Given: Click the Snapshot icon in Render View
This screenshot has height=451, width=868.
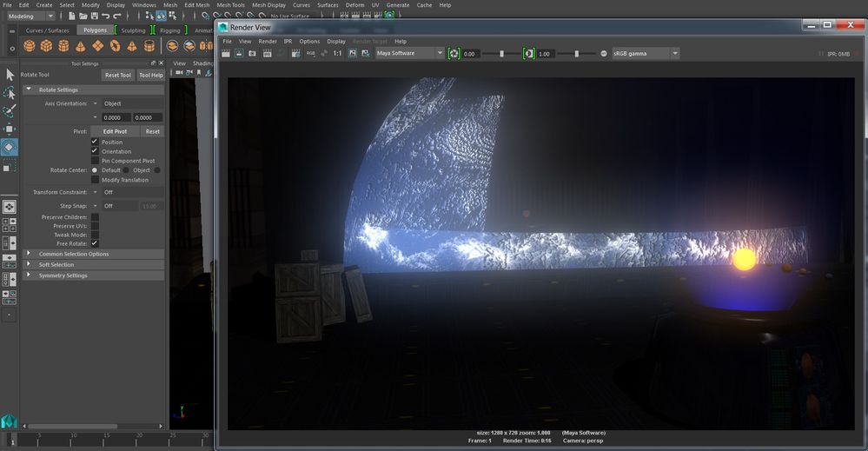Looking at the screenshot, I should click(x=253, y=53).
